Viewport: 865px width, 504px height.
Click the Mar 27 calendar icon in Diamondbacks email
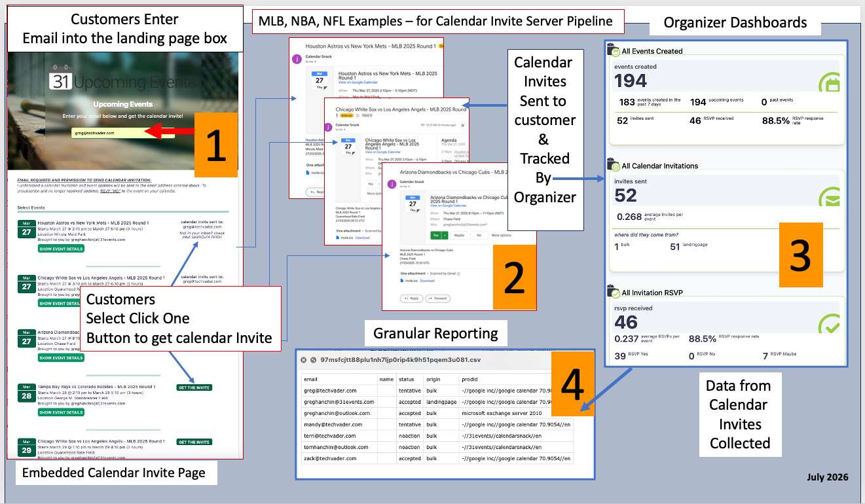click(x=413, y=204)
